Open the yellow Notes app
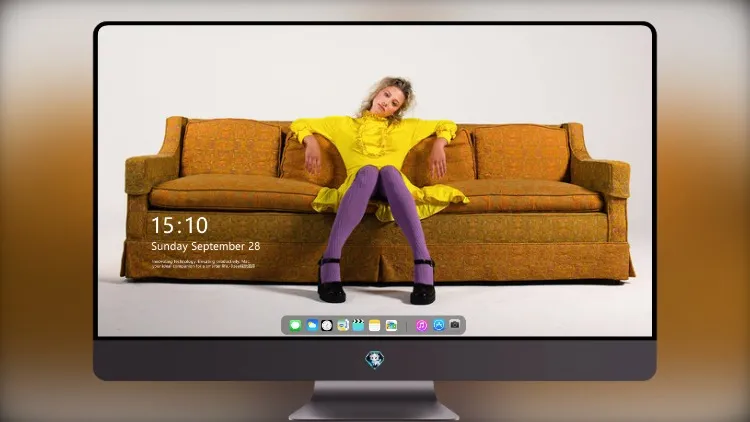This screenshot has width=750, height=422. [x=375, y=325]
